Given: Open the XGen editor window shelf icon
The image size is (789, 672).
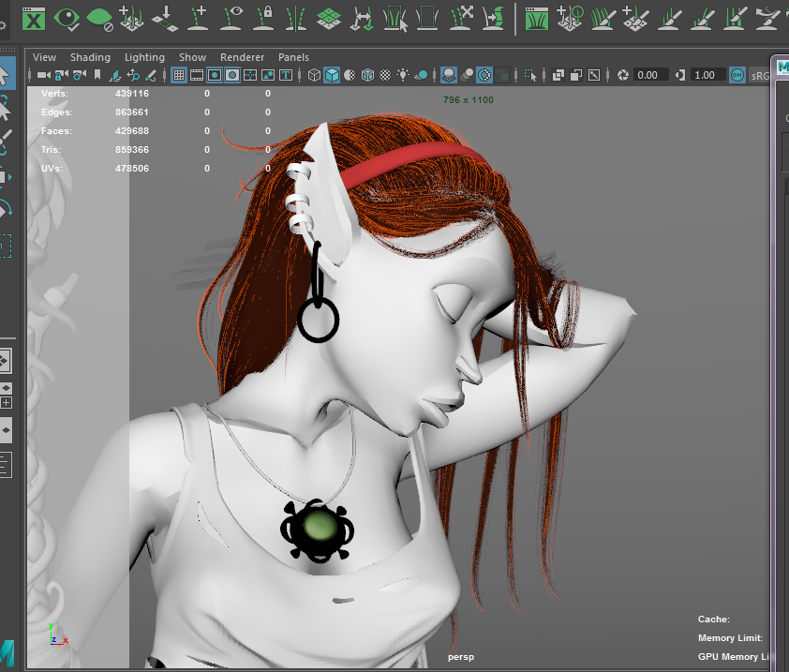Looking at the screenshot, I should (34, 19).
